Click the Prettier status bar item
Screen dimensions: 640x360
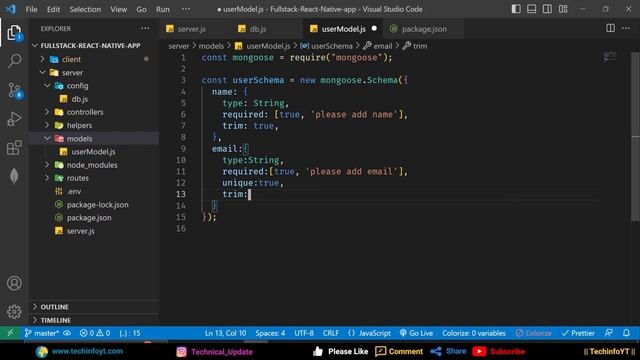578,333
